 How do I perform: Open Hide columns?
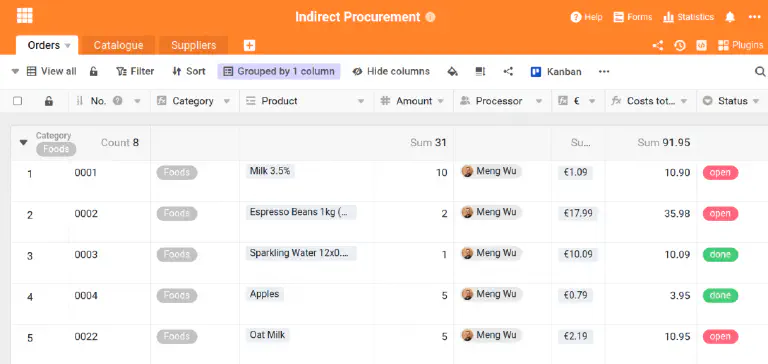391,72
